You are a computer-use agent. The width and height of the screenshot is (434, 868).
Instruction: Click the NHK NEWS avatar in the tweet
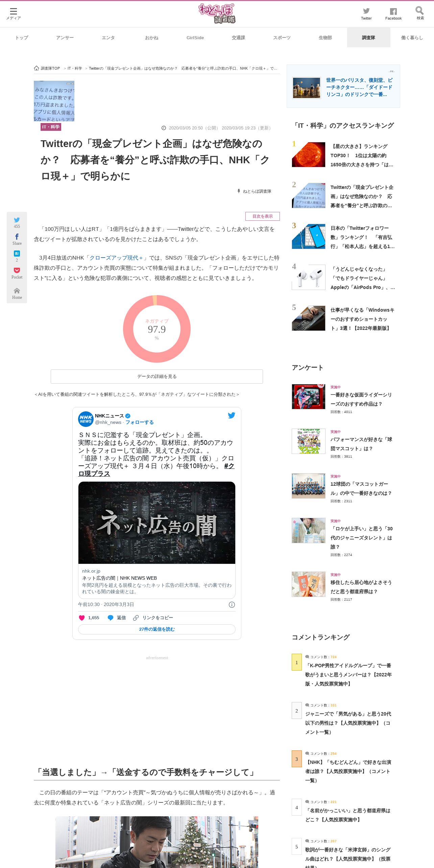pyautogui.click(x=86, y=419)
